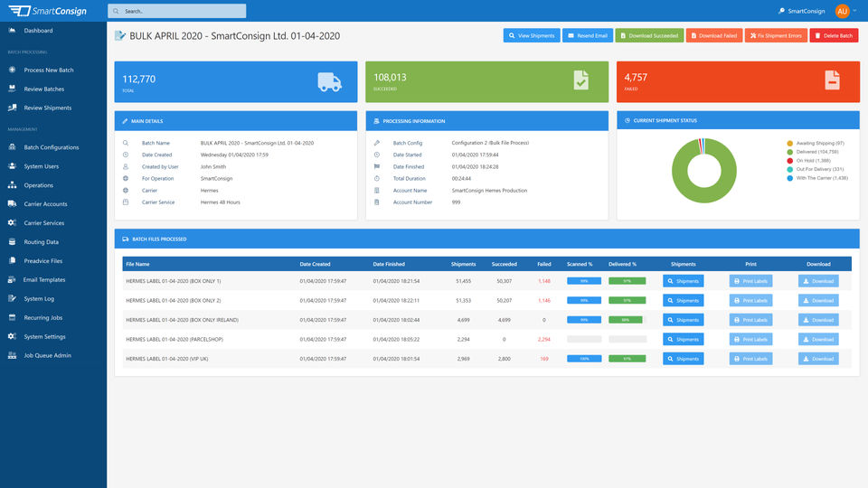Click the search magnifier icon
The width and height of the screenshot is (868, 488).
point(116,11)
